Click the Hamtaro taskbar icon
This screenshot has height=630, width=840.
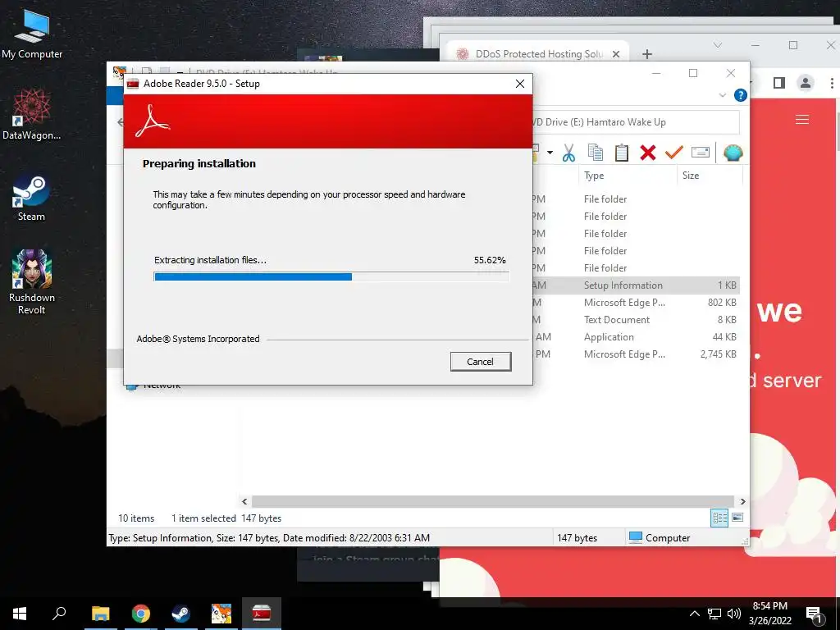pyautogui.click(x=221, y=614)
